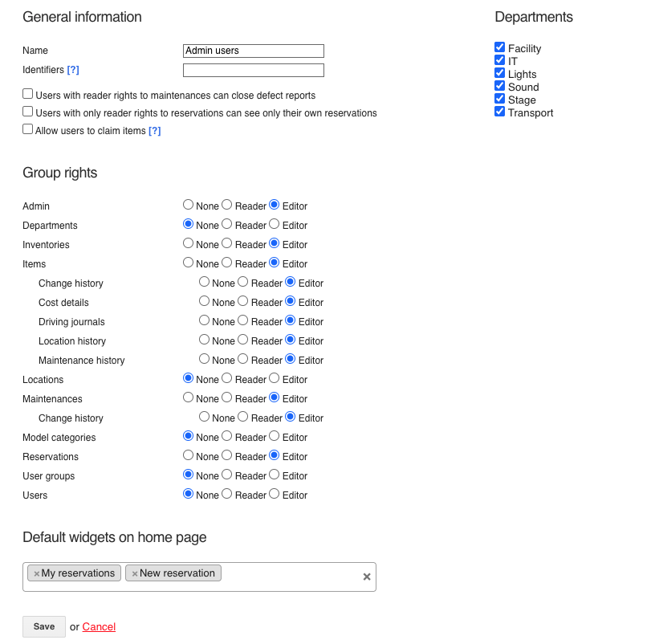Viewport: 655px width, 644px height.
Task: Click the Cancel link
Action: pyautogui.click(x=99, y=626)
